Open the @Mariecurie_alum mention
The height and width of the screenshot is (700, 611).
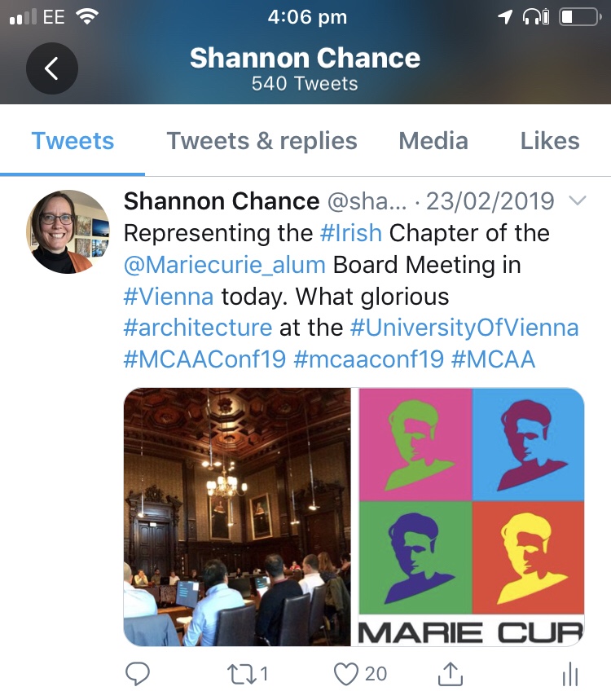tap(224, 264)
